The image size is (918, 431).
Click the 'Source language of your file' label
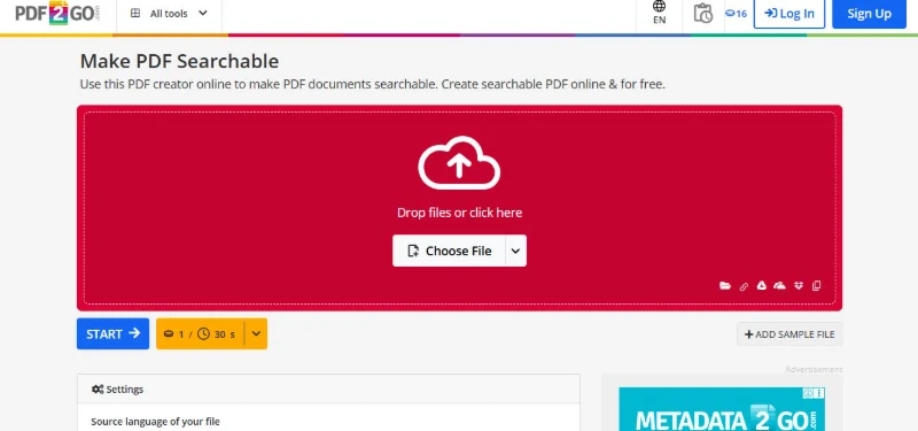click(155, 422)
